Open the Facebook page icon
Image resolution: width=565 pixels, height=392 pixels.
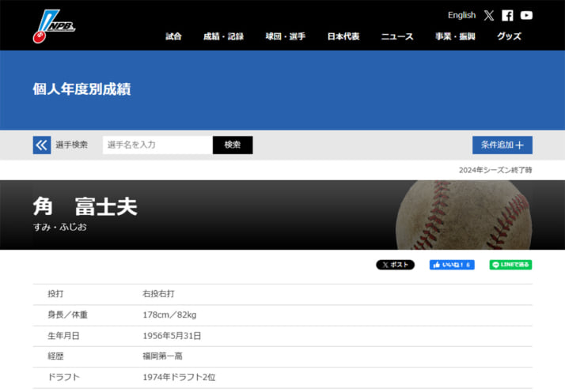point(507,15)
